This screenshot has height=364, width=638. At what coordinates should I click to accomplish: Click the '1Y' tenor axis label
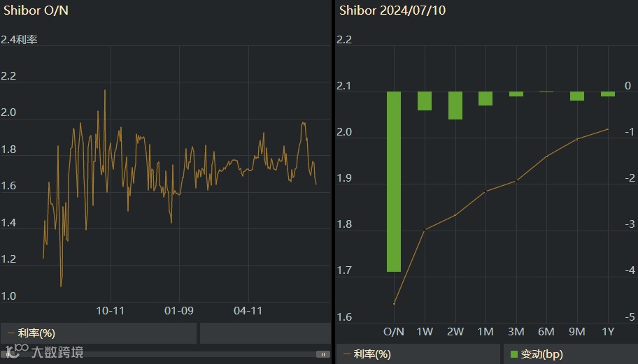607,331
